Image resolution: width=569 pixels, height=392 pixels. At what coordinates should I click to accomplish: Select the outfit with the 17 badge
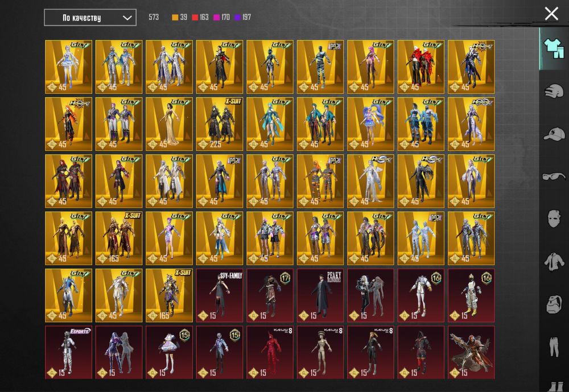tap(270, 295)
